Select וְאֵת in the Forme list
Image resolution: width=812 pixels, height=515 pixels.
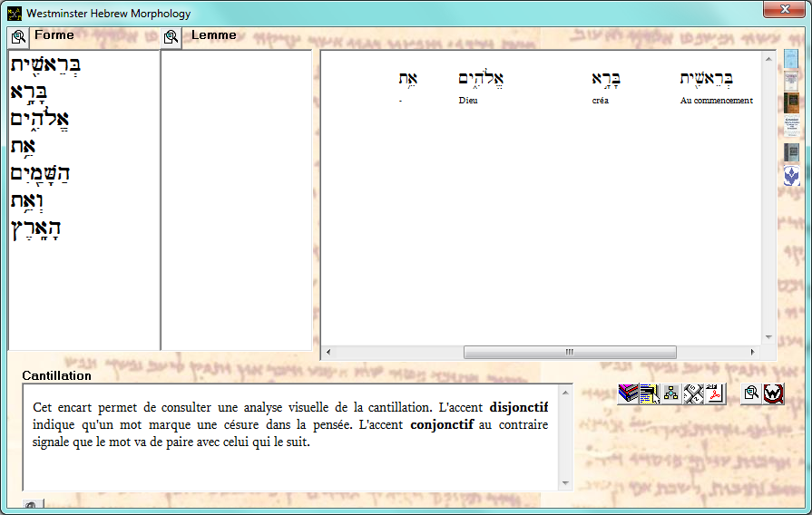click(x=27, y=200)
